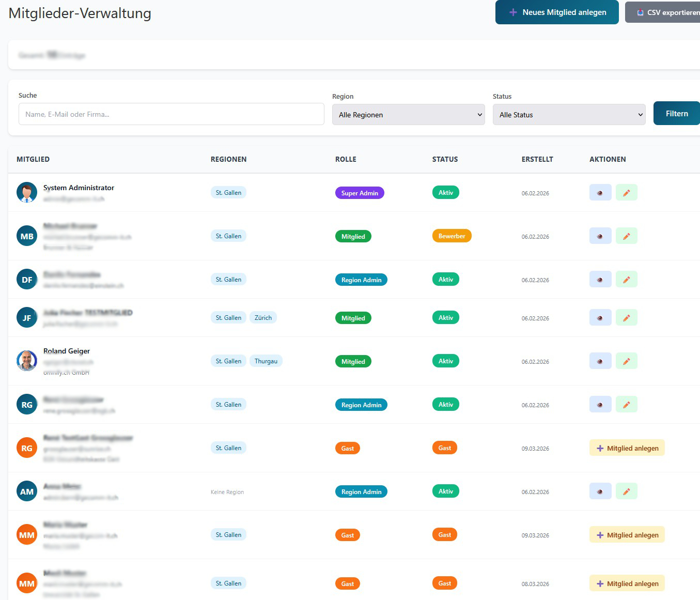Click Roland Geiger's profile photo
This screenshot has width=700, height=600.
(27, 361)
